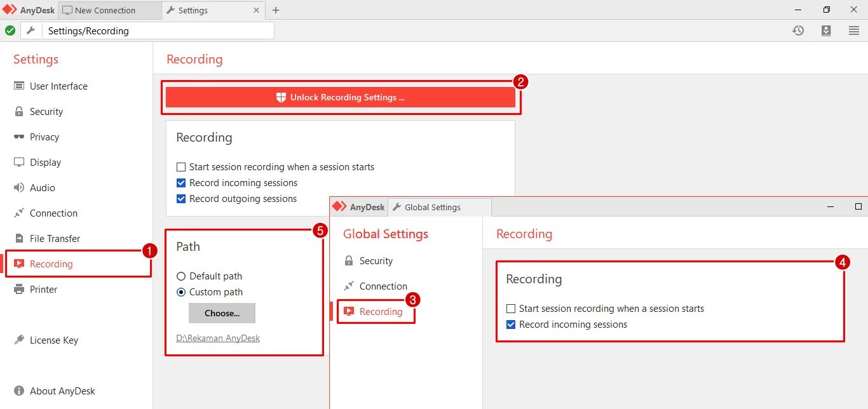
Task: Open the session history icon
Action: (798, 30)
